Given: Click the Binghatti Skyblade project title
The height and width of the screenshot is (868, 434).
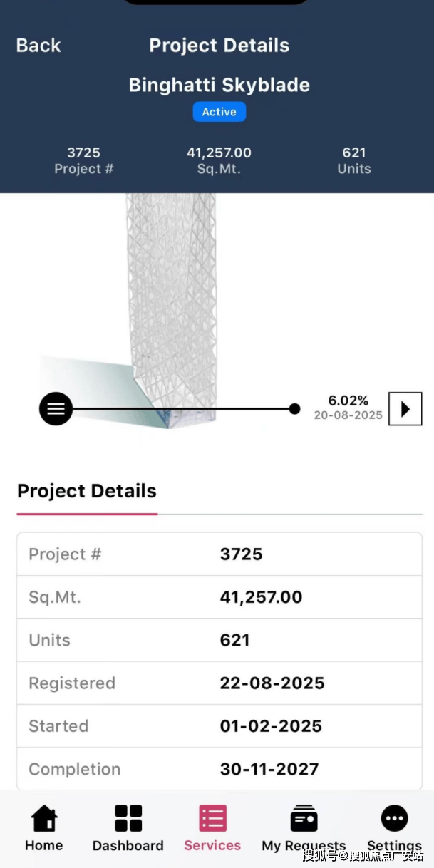Looking at the screenshot, I should (x=219, y=86).
